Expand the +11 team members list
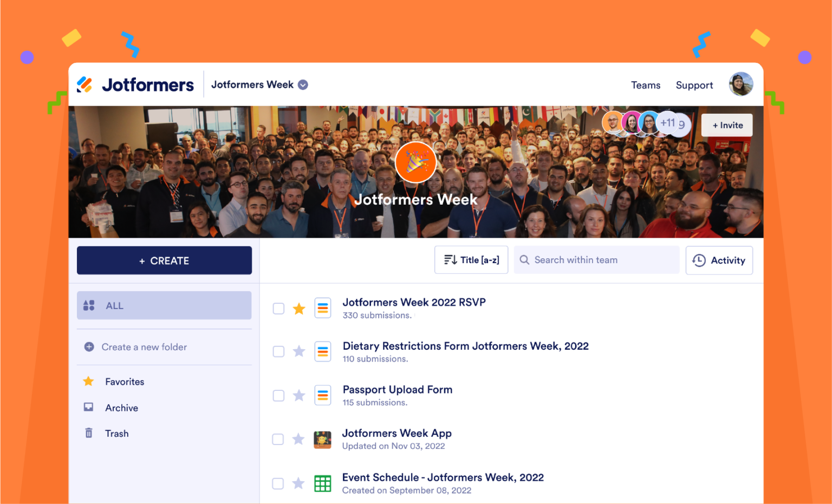The width and height of the screenshot is (832, 504). pos(668,123)
